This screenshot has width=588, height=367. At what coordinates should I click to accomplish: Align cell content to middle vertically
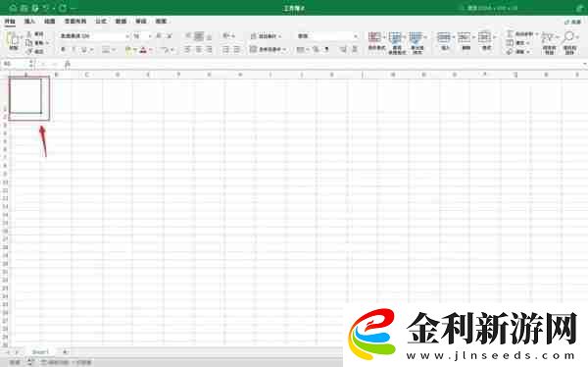click(x=199, y=36)
